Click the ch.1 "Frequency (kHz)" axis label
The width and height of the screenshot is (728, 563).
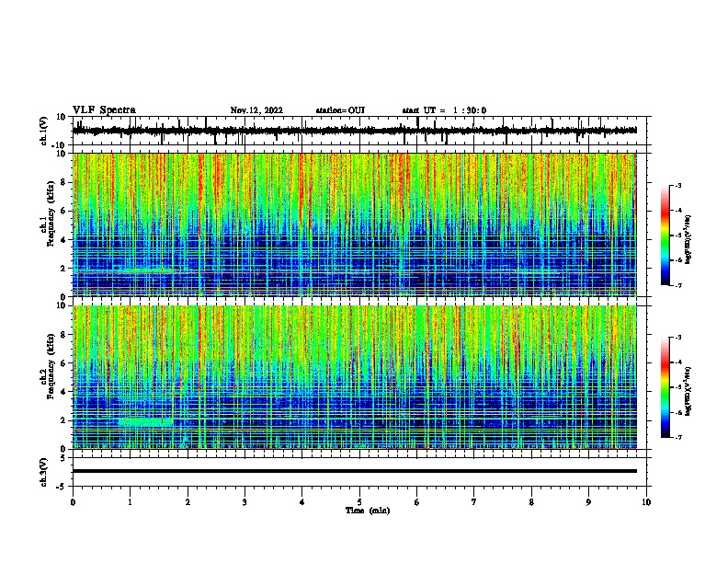[x=51, y=213]
